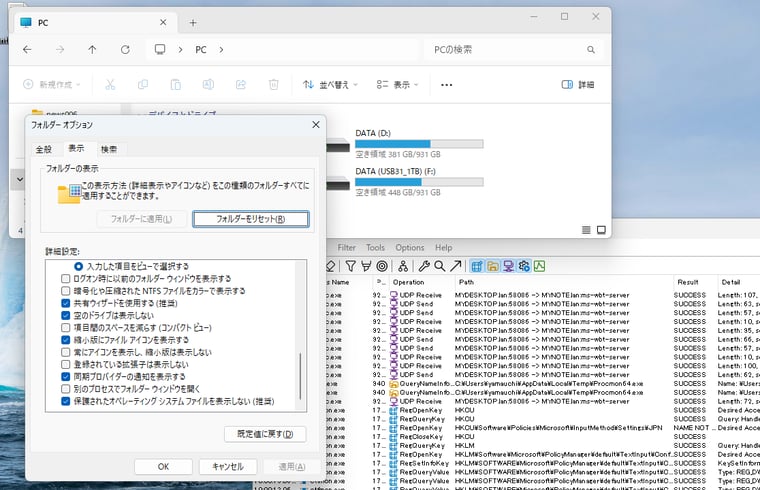This screenshot has height=490, width=760.
Task: Click the Jump To arrow icon
Action: (x=455, y=266)
